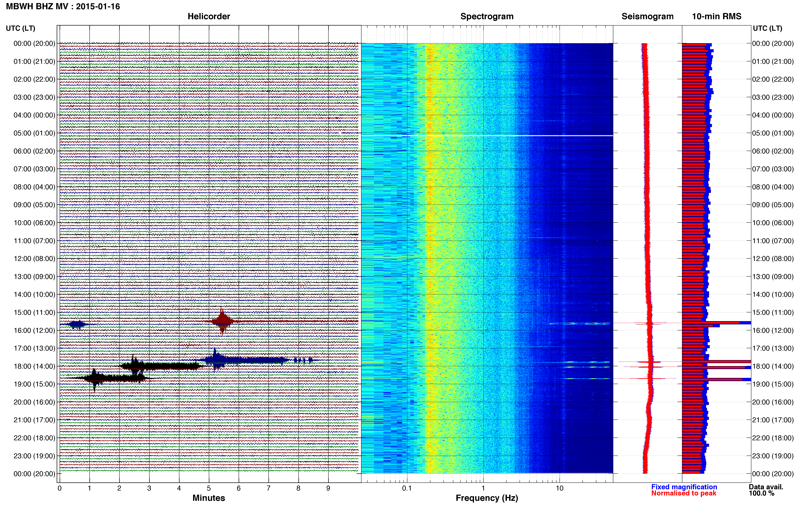
Task: Click the frequency tick label 10
Action: tap(559, 488)
